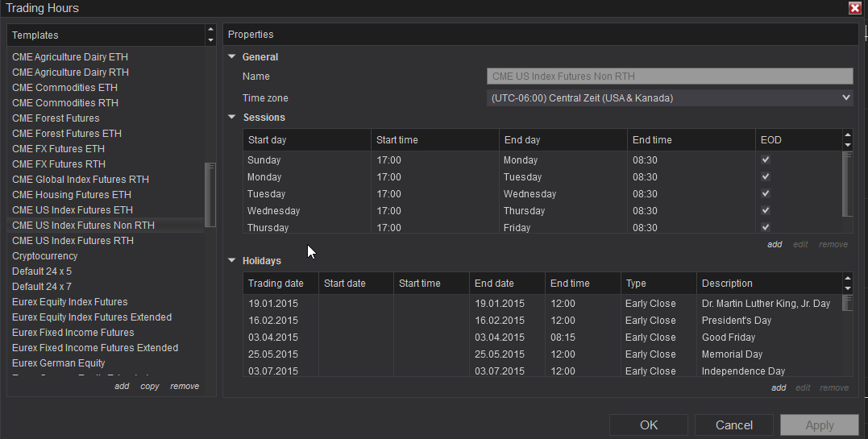Image resolution: width=868 pixels, height=439 pixels.
Task: Toggle EOD checkbox for Wednesday session
Action: 766,210
